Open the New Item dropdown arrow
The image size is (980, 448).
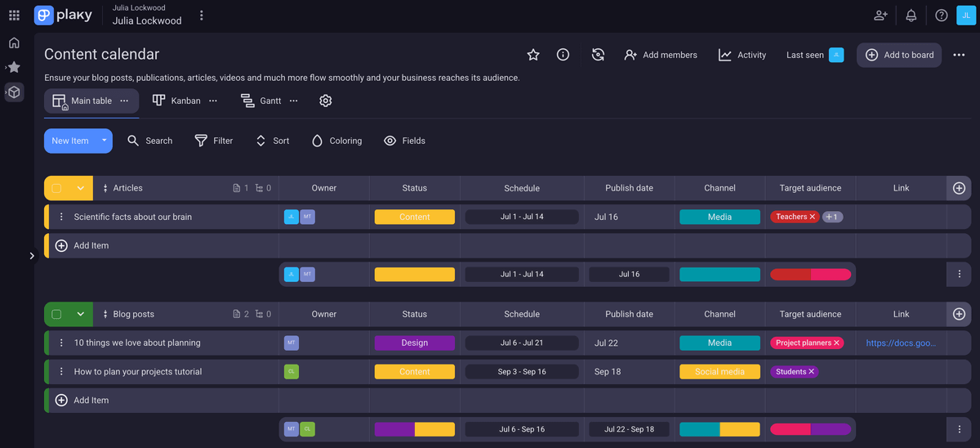(x=104, y=141)
